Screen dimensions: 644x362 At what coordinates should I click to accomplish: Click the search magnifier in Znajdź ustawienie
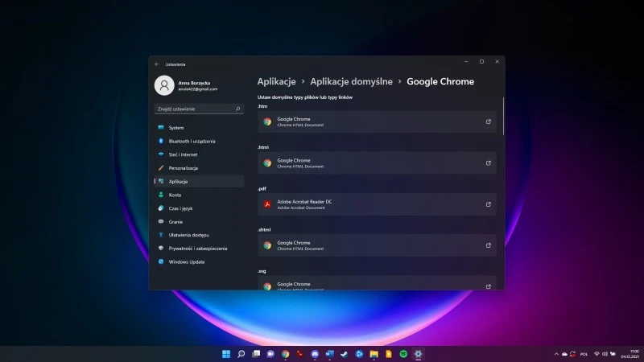tap(237, 109)
